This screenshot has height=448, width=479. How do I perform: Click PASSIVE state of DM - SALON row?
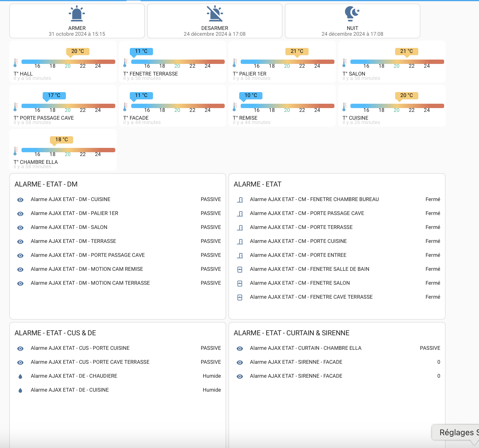coord(211,227)
